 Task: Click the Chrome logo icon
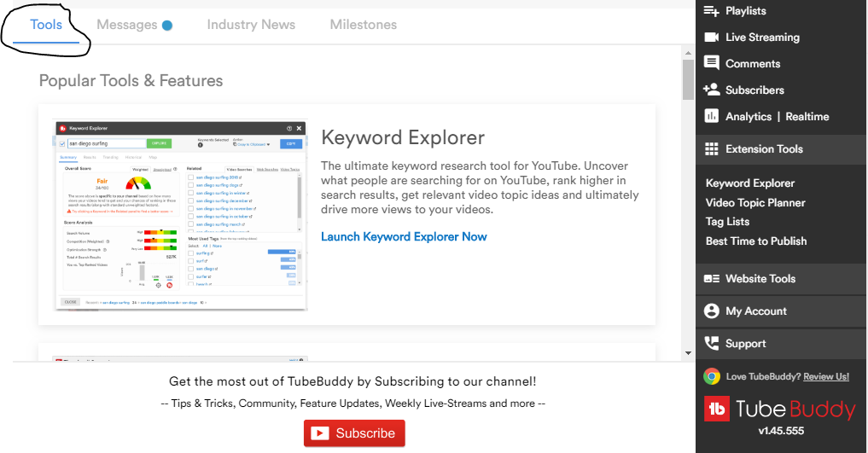pyautogui.click(x=712, y=377)
